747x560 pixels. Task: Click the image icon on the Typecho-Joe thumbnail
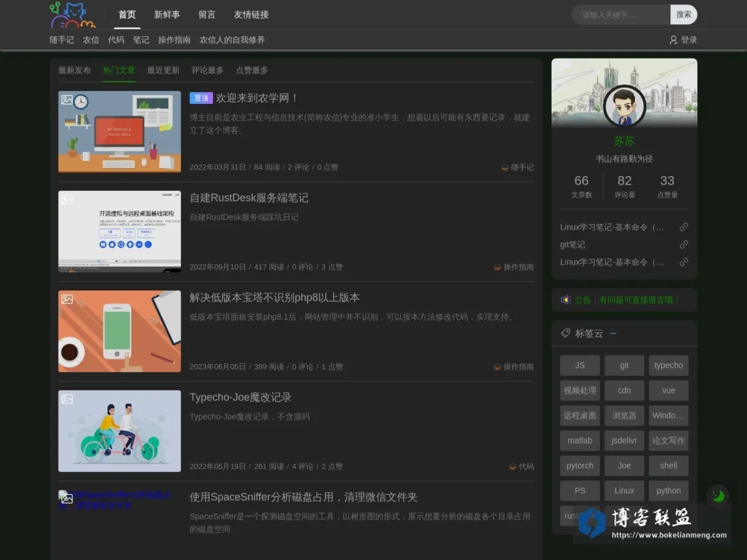click(x=67, y=398)
